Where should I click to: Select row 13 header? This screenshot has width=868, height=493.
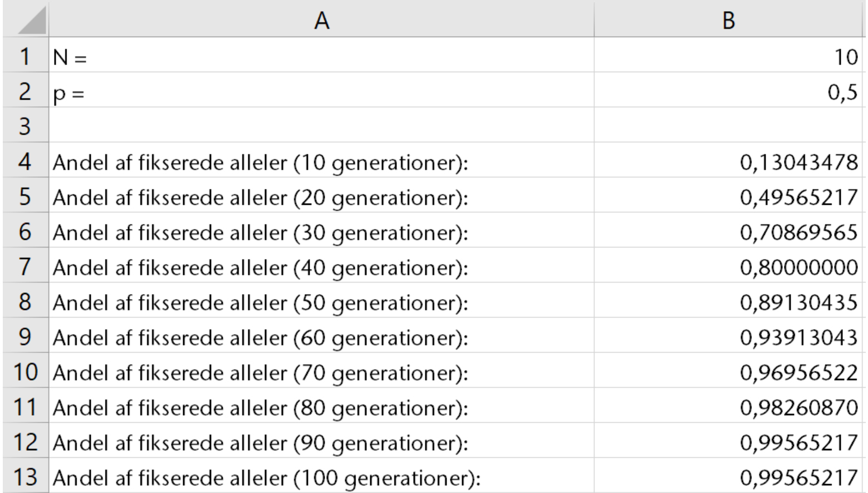pyautogui.click(x=25, y=477)
